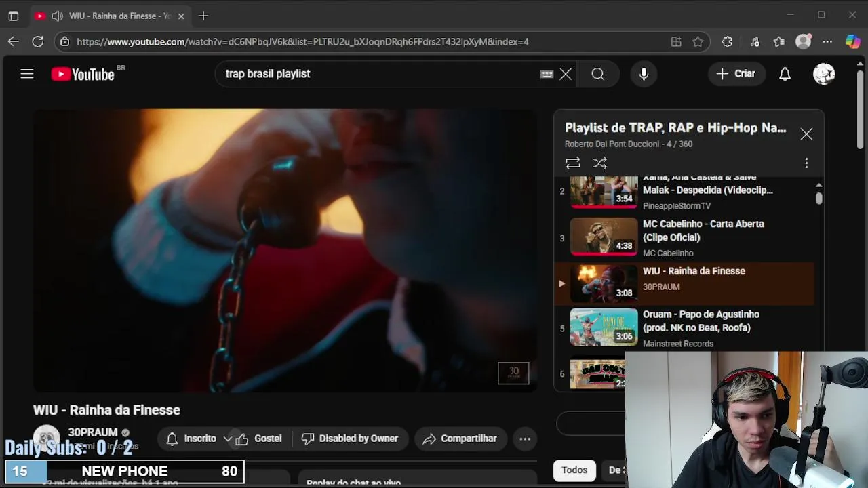
Task: Open the 30PRAUM channel name link
Action: [93, 432]
